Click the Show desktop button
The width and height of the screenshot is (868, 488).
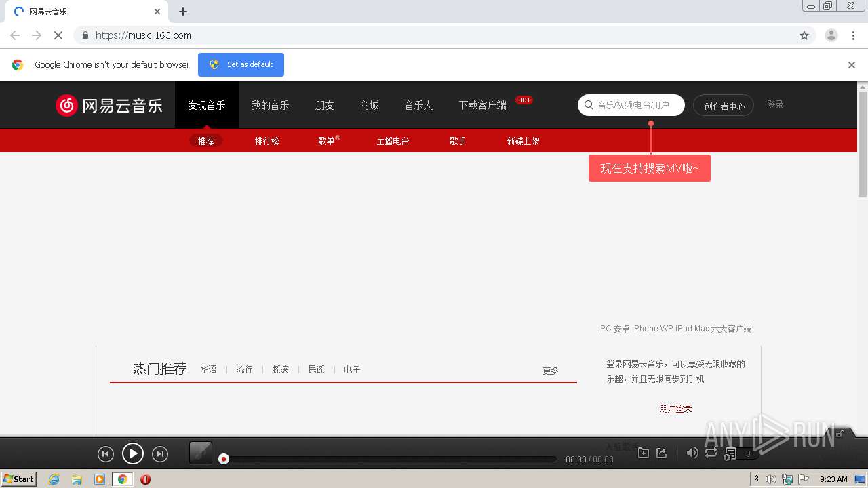[x=860, y=479]
